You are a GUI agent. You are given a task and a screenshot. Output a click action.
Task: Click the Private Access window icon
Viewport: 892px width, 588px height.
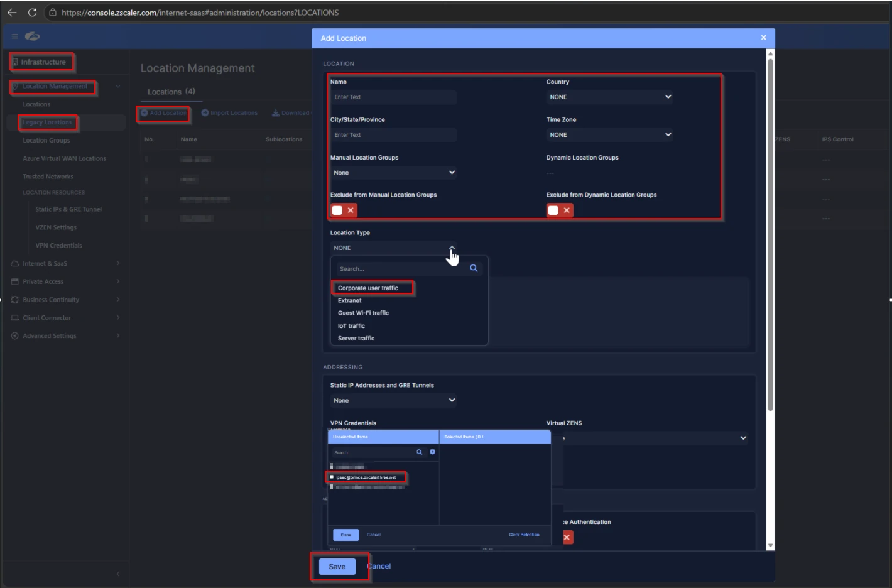click(15, 281)
